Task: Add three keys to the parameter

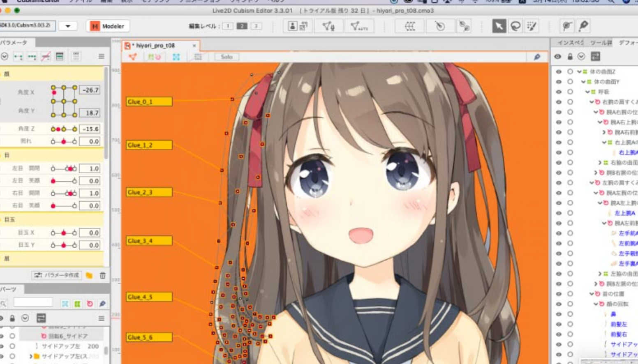Action: click(x=32, y=56)
